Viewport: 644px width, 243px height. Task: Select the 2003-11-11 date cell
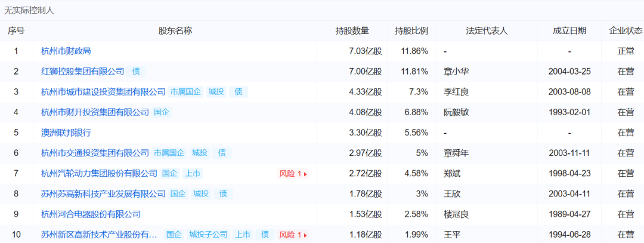click(569, 153)
